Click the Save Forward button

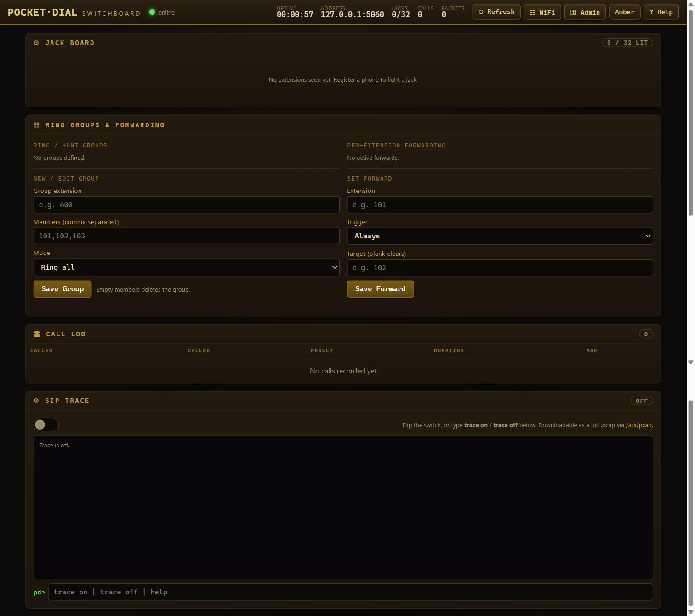[381, 289]
